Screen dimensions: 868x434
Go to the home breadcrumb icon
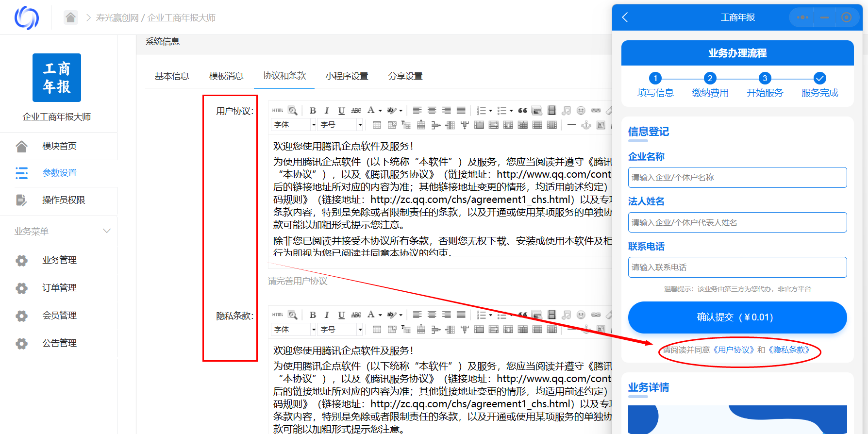(71, 18)
